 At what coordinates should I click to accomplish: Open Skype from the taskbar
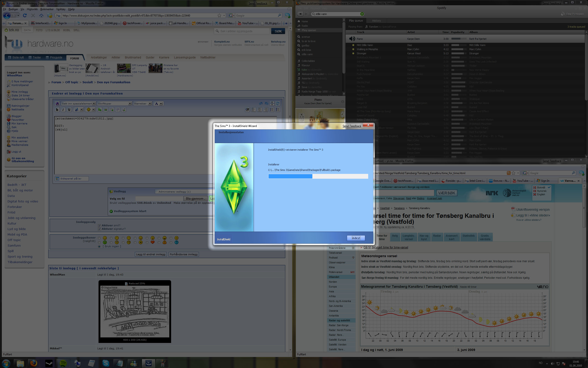point(106,363)
